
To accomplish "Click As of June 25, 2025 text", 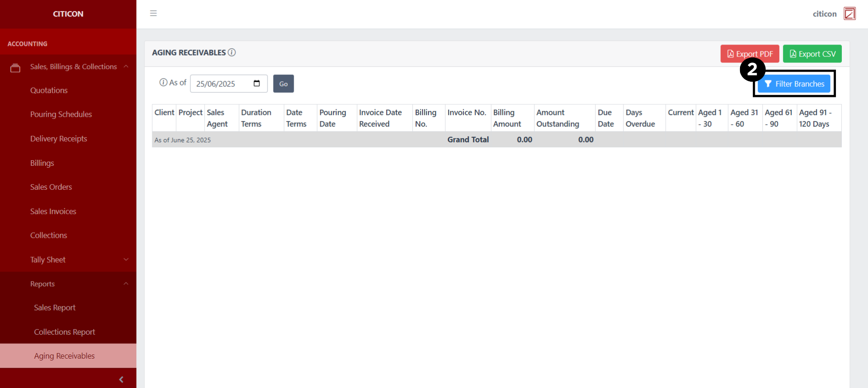I will point(183,140).
